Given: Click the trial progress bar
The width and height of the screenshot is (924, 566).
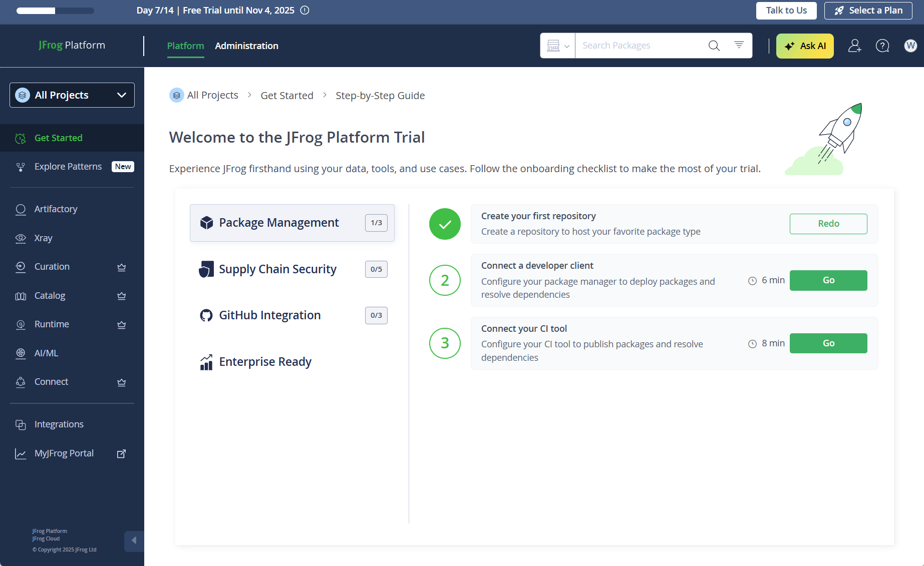Looking at the screenshot, I should click(x=55, y=11).
